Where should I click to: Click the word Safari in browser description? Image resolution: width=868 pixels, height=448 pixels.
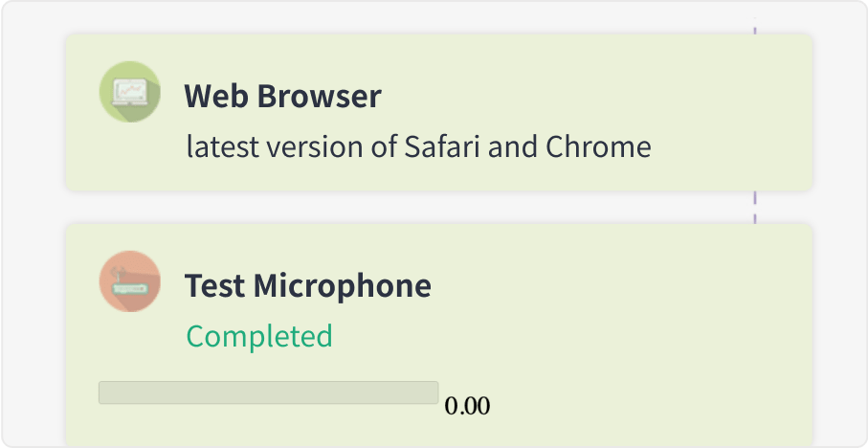(x=442, y=146)
